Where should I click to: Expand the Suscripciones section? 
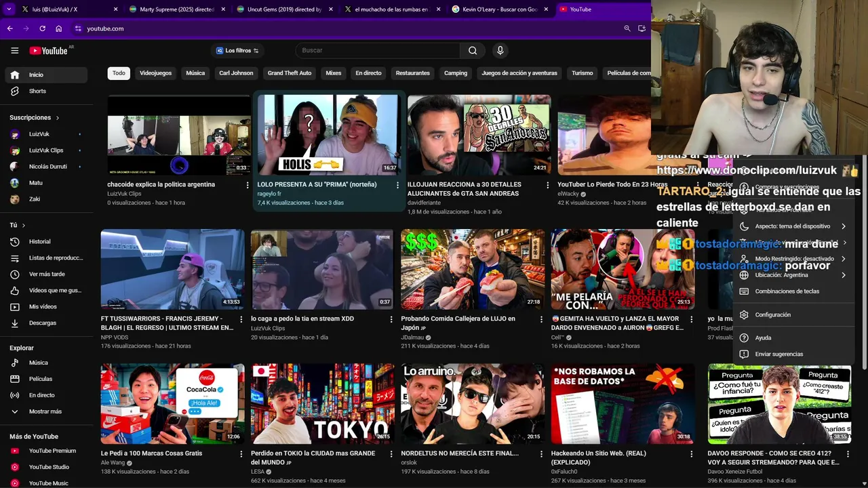(35, 117)
